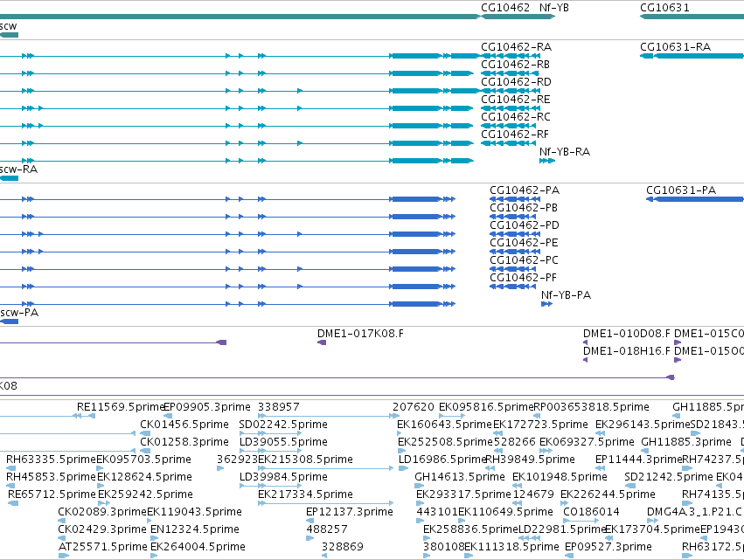Click the RH63335.5prime EST label
This screenshot has width=744, height=560.
(x=52, y=460)
